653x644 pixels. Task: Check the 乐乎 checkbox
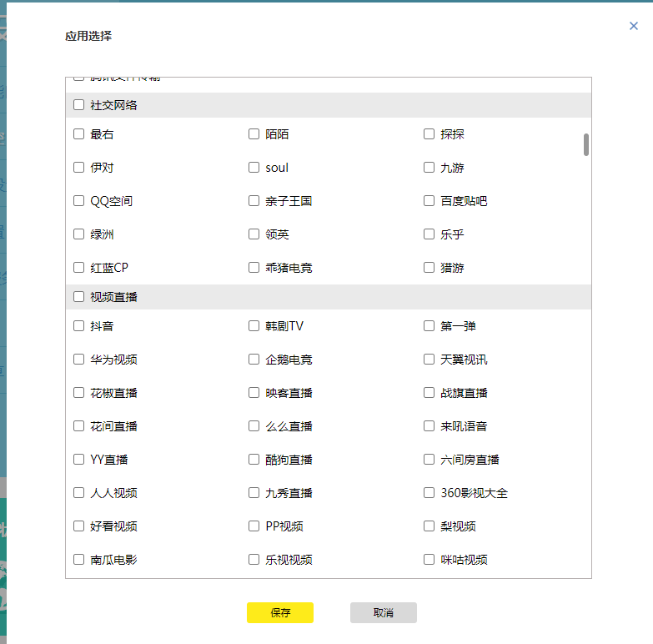429,234
